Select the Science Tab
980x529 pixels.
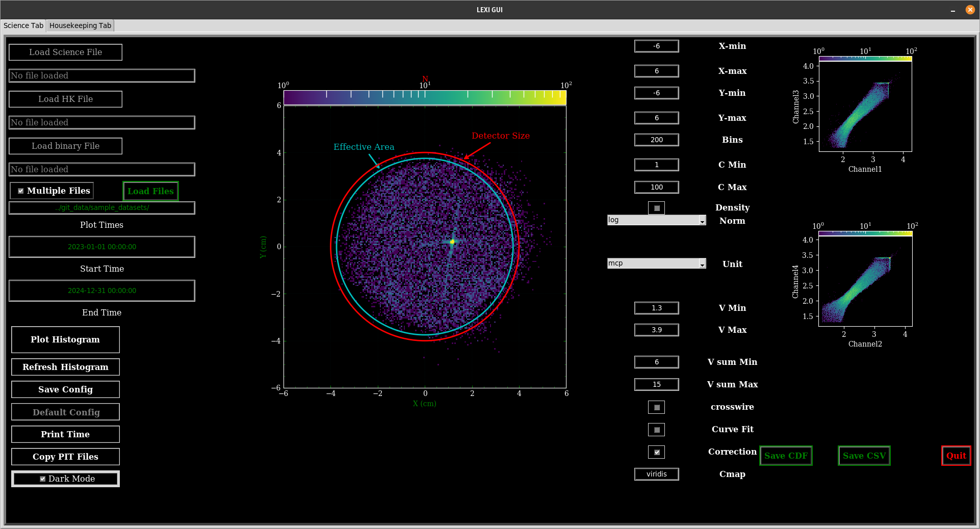point(23,25)
